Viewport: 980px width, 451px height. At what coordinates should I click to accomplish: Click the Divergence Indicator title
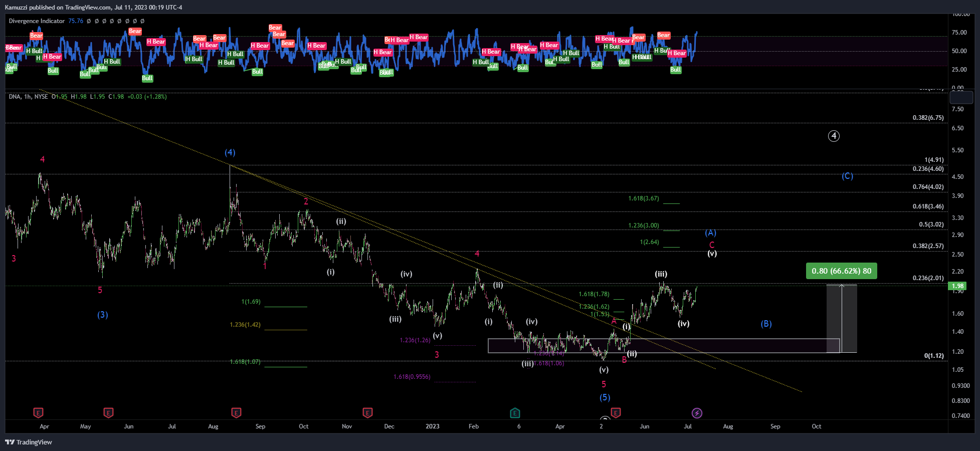[37, 21]
